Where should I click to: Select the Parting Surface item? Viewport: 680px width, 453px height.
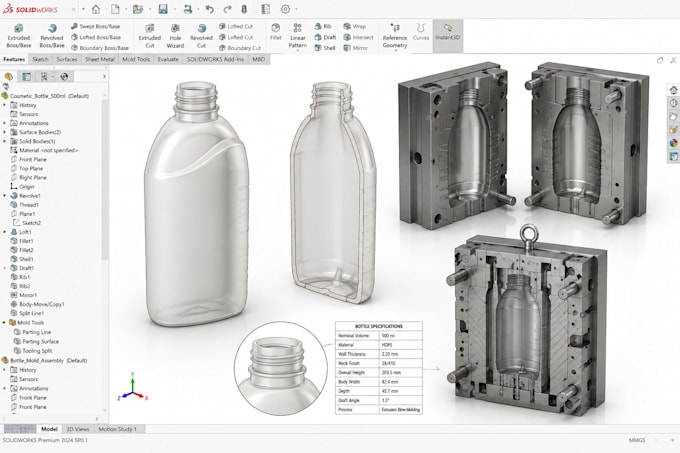pos(36,342)
